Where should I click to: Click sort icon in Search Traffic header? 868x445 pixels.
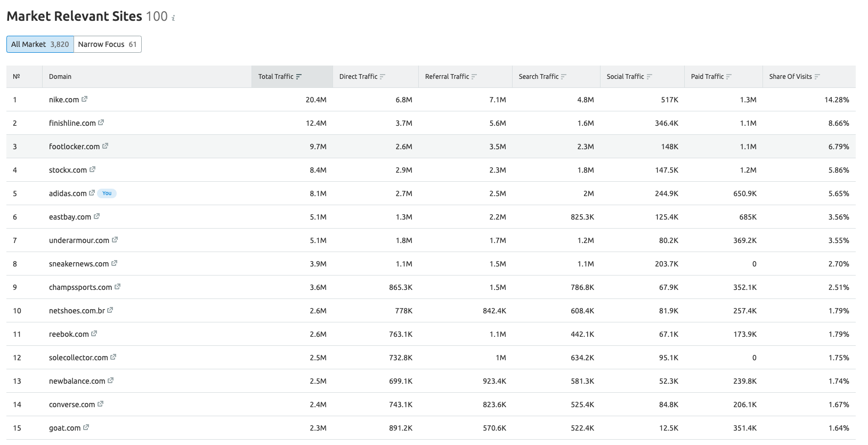pyautogui.click(x=564, y=77)
